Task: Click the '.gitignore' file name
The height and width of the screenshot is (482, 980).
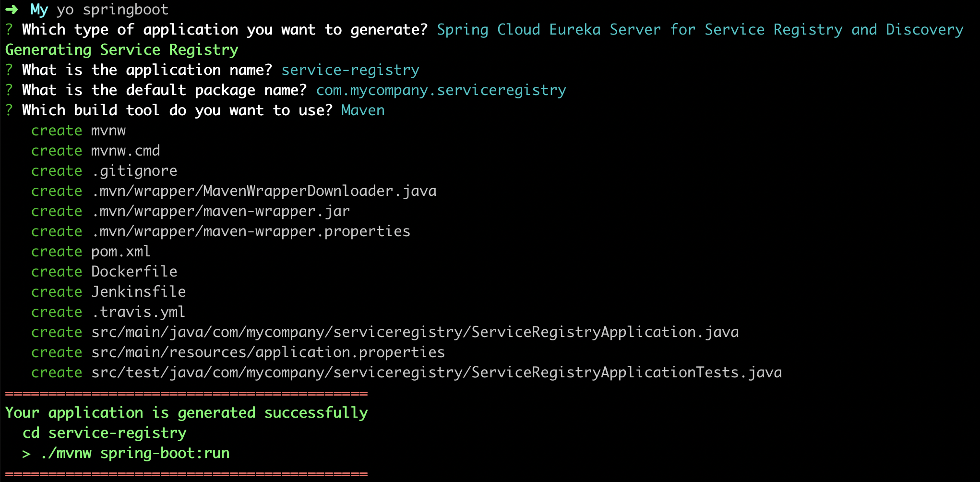Action: pos(135,170)
